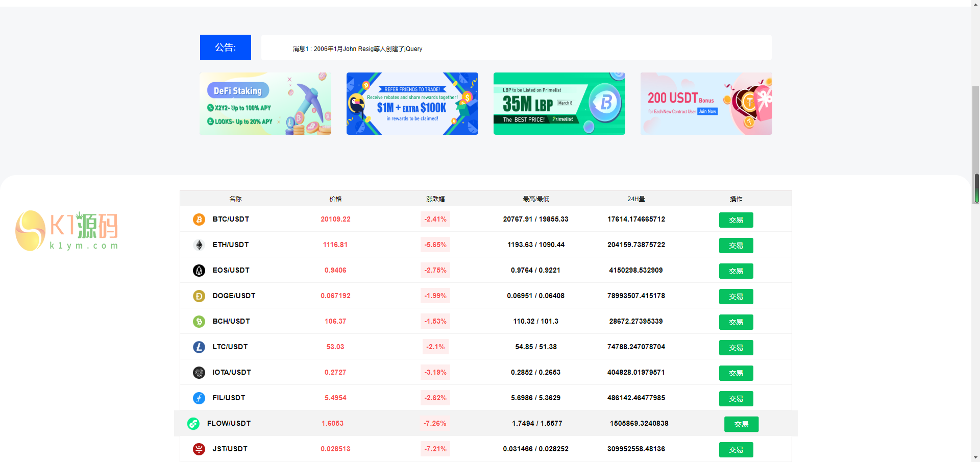Image resolution: width=980 pixels, height=462 pixels.
Task: Click the Bitcoin coin icon
Action: [199, 220]
